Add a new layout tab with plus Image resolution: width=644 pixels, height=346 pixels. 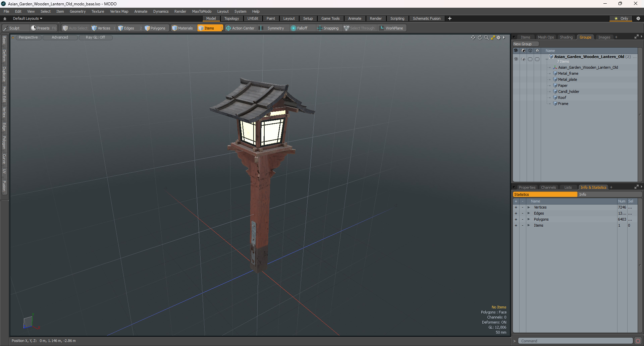tap(449, 18)
